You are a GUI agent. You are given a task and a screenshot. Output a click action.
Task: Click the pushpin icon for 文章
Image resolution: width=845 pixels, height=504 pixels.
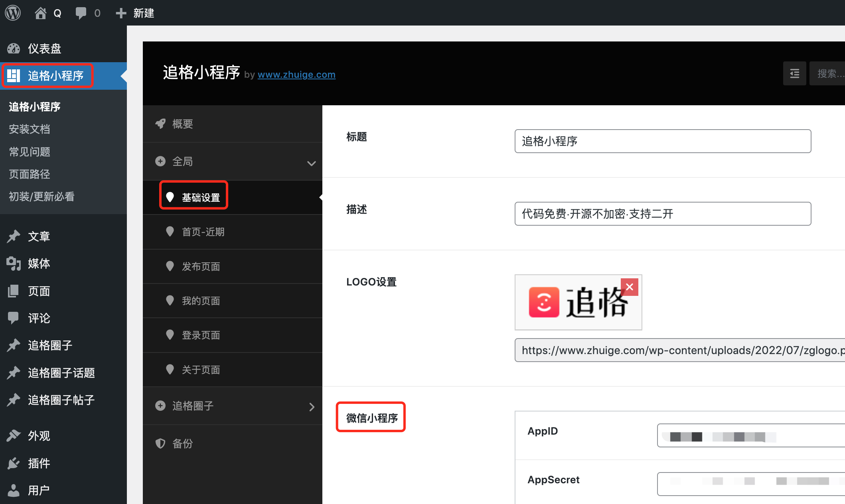coord(14,236)
